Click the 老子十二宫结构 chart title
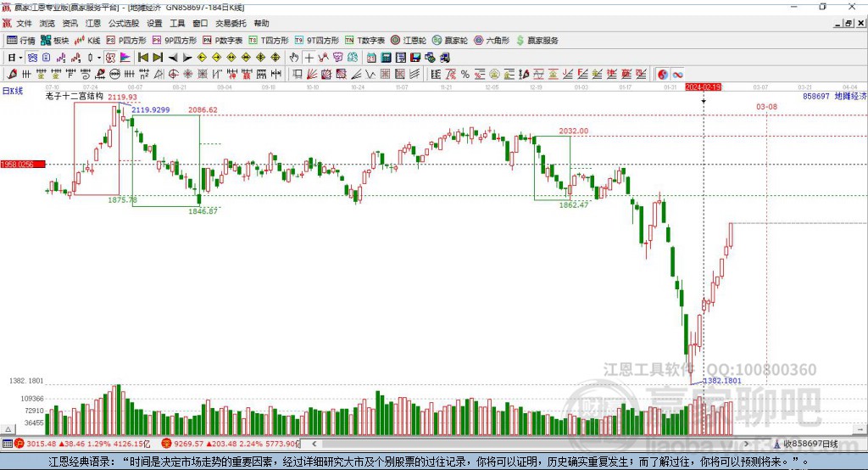 point(75,96)
